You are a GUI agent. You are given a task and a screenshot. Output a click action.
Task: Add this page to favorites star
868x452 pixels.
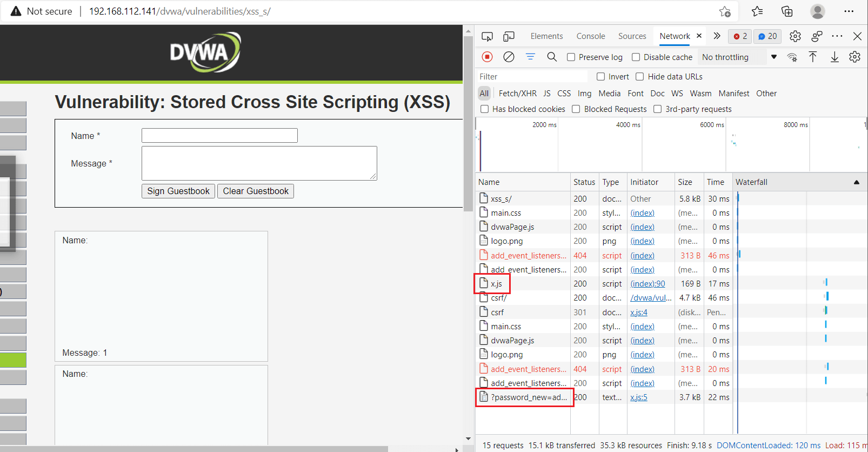click(x=725, y=11)
